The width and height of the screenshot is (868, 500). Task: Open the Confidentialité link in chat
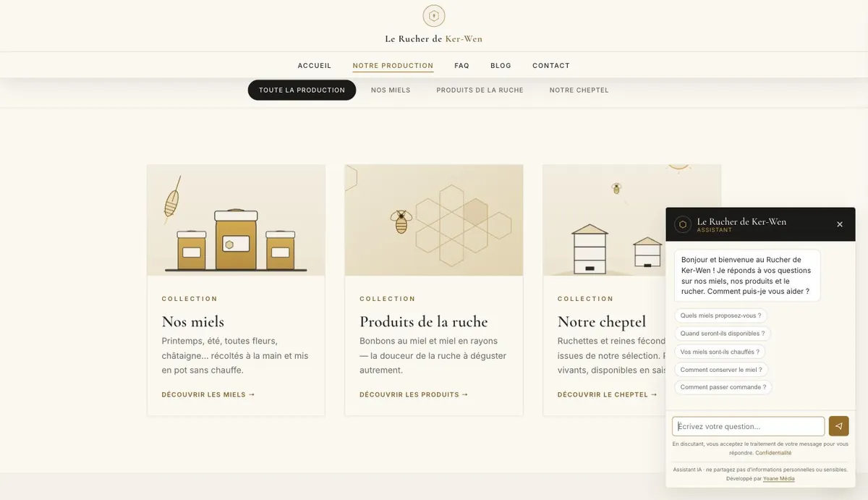[773, 453]
